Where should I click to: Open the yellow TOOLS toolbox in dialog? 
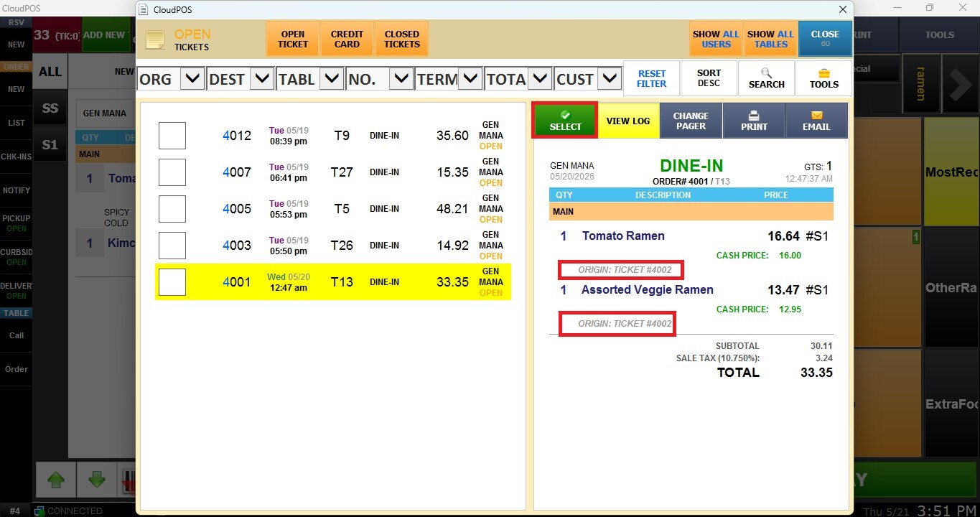(823, 78)
